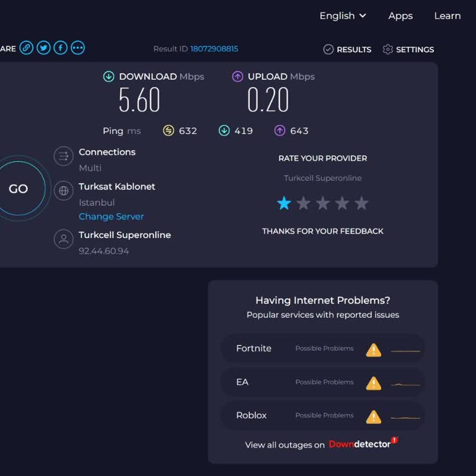The height and width of the screenshot is (476, 476).
Task: Open the Learn menu
Action: point(447,16)
